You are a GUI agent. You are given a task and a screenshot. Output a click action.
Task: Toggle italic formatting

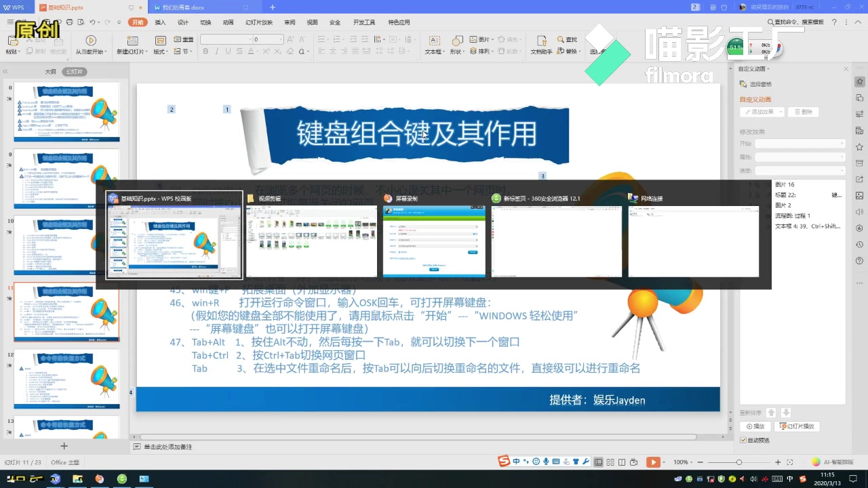[216, 52]
